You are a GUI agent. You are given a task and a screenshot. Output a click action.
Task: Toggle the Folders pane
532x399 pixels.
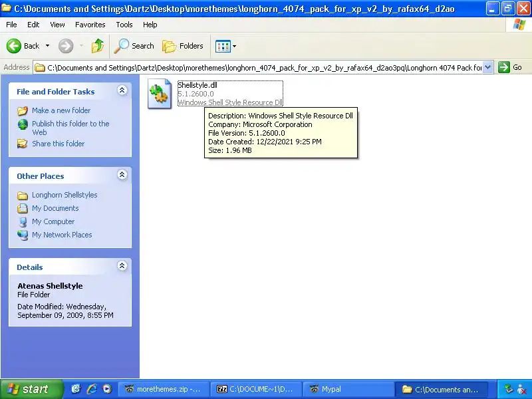pos(183,46)
